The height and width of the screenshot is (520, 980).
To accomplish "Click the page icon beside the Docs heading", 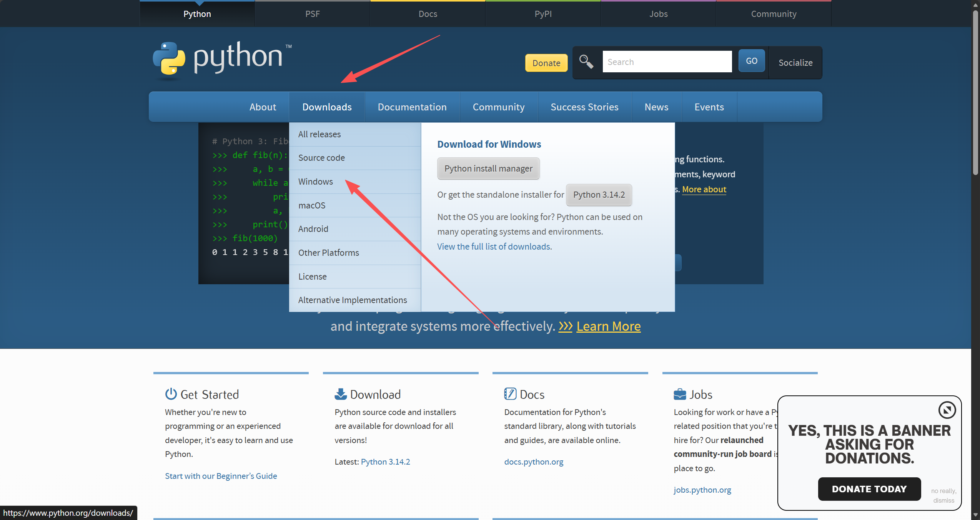I will point(510,394).
